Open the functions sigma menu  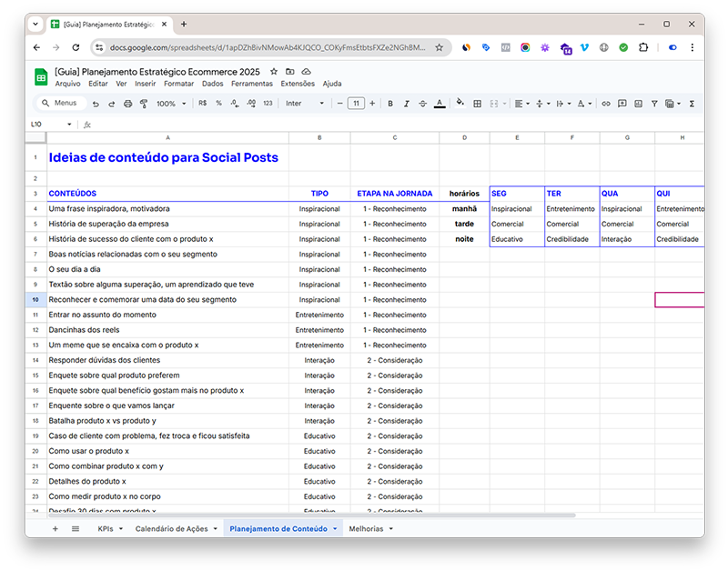(x=692, y=104)
